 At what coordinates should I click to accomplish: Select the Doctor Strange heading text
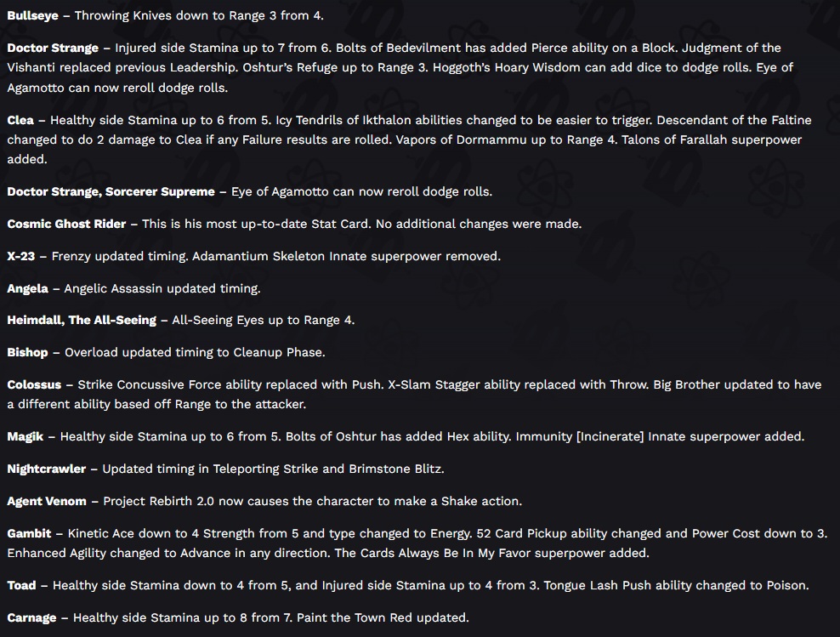tap(53, 48)
